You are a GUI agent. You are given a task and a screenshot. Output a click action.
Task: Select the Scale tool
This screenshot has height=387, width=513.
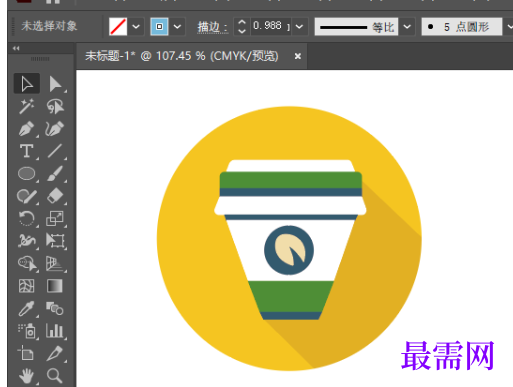55,219
